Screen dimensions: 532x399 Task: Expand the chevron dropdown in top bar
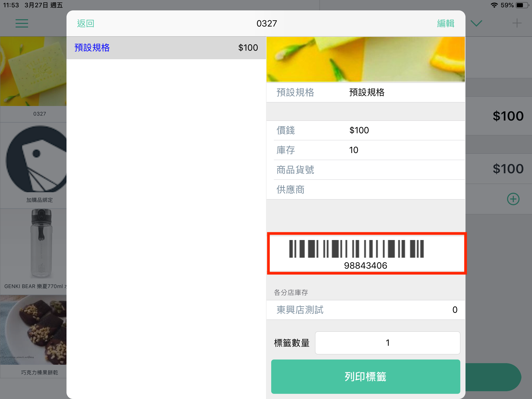[476, 23]
